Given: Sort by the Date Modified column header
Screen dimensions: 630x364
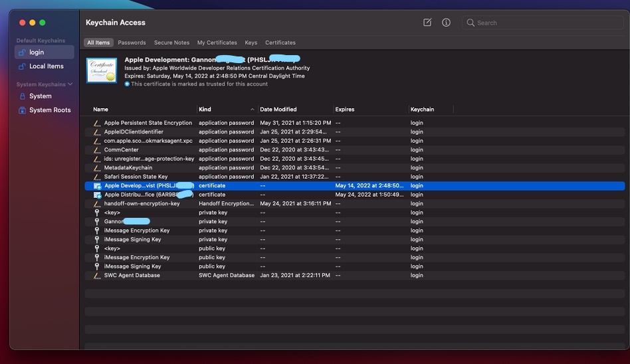Looking at the screenshot, I should [x=278, y=110].
